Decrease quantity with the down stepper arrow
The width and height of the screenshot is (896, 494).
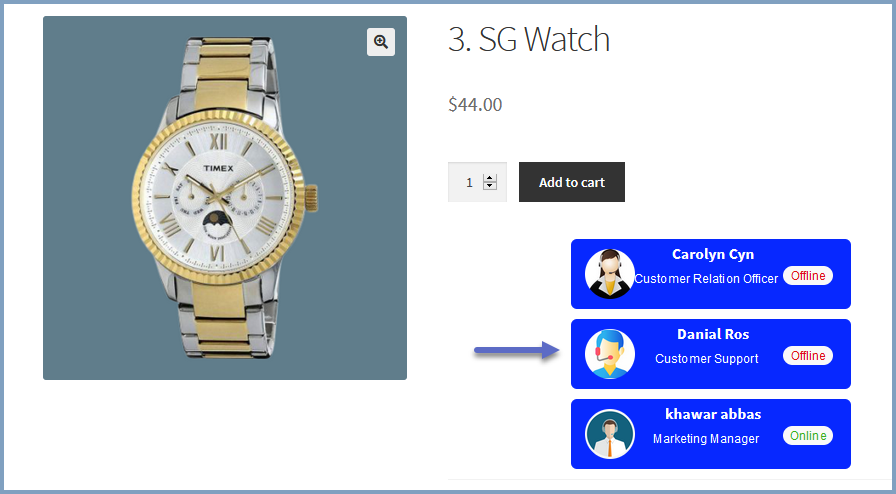(x=490, y=186)
